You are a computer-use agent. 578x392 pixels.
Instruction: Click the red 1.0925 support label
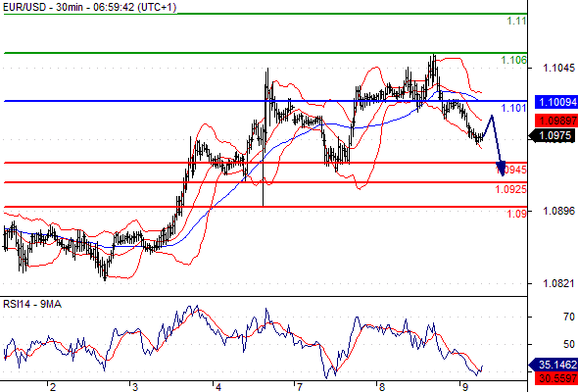(x=510, y=189)
